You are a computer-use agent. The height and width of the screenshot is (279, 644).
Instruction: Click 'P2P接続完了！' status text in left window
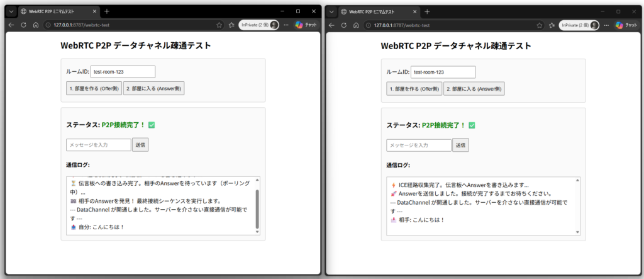[123, 125]
